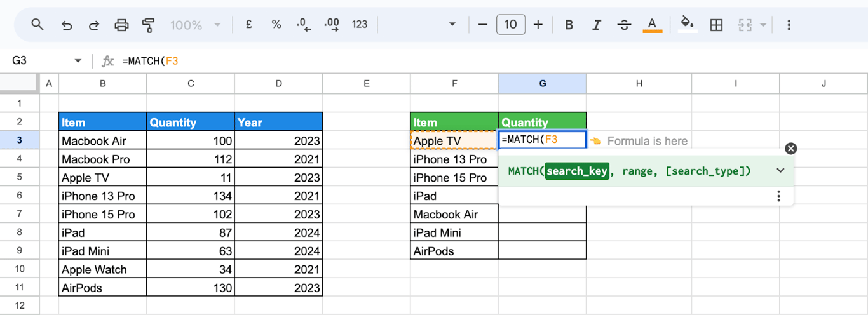Click the search menus magnifier icon
The image size is (868, 315).
point(37,25)
